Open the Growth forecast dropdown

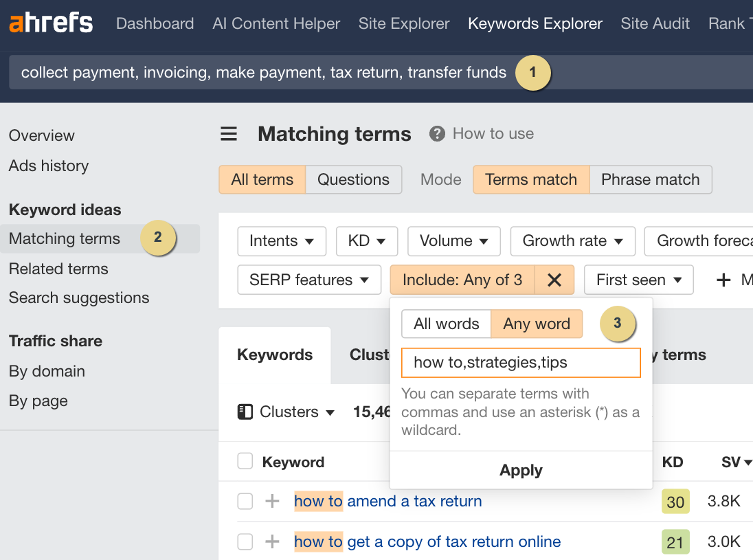pos(699,240)
